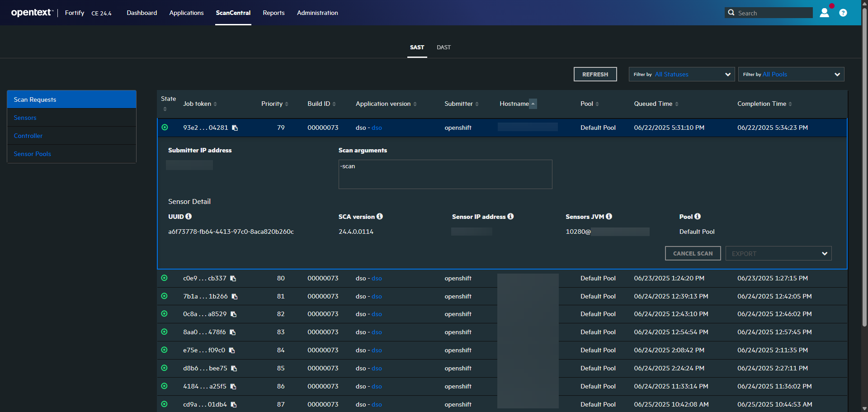Open the All Pools filter dropdown
This screenshot has height=412, width=868.
click(x=791, y=75)
